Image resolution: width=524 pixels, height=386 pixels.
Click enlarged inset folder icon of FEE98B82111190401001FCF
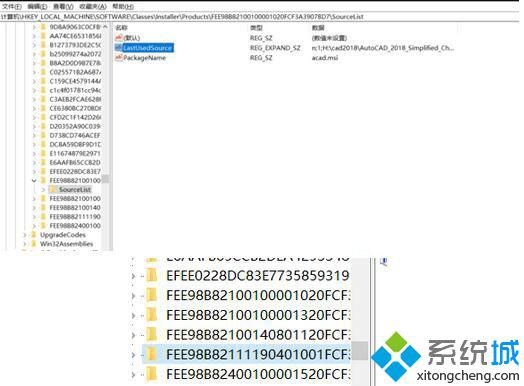pyautogui.click(x=152, y=354)
